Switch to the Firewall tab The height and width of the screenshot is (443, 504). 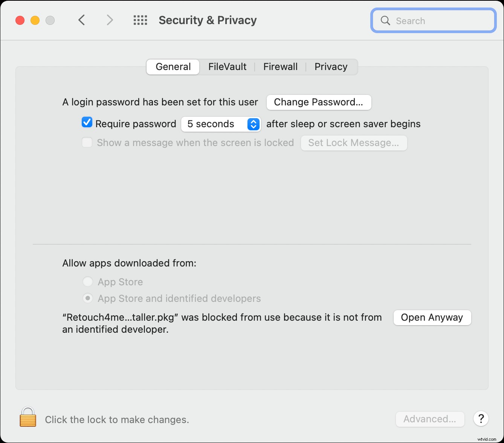click(280, 67)
